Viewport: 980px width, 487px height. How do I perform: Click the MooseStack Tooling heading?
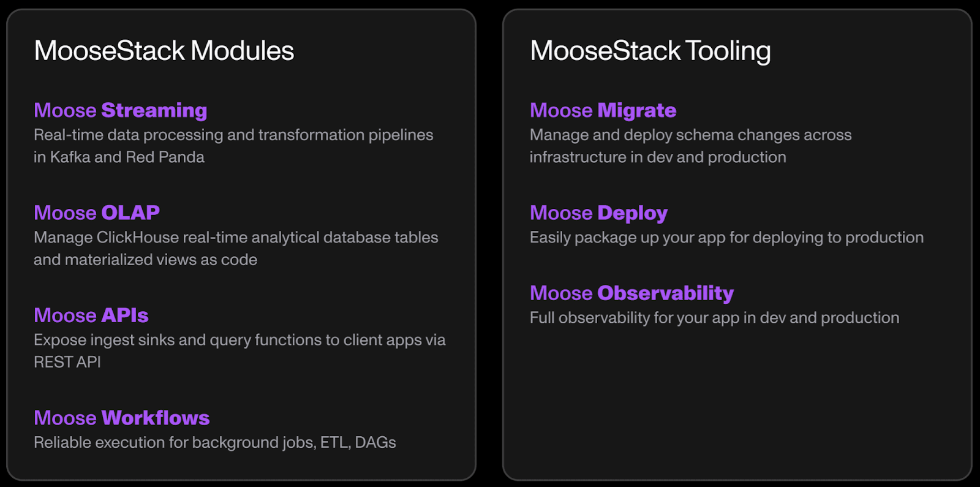650,51
